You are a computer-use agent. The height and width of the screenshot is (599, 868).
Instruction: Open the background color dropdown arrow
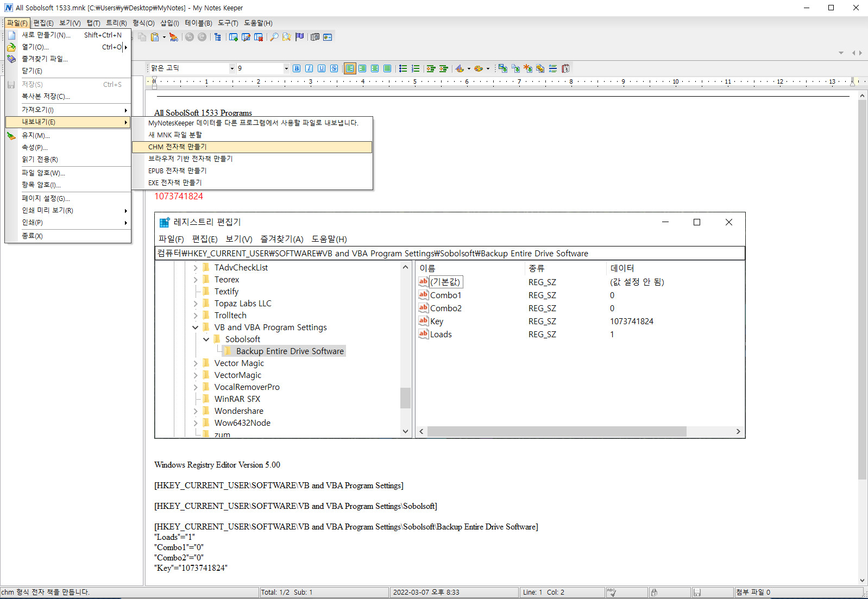(488, 68)
